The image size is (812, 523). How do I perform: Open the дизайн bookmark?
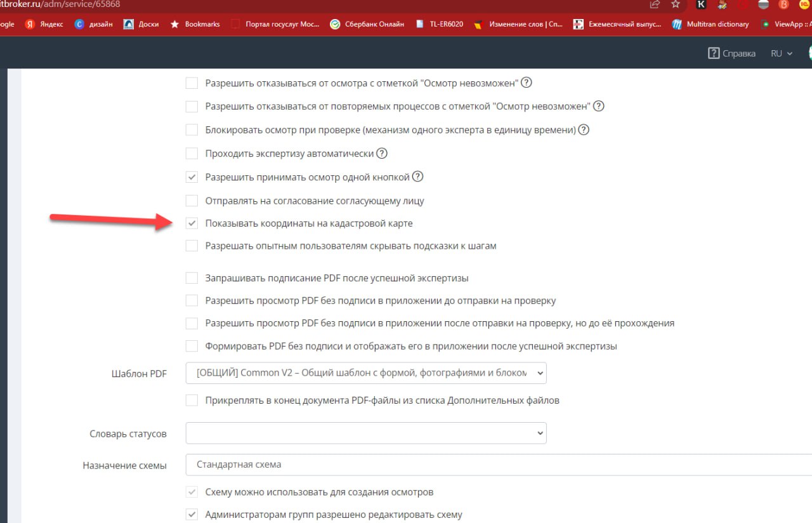(x=93, y=24)
